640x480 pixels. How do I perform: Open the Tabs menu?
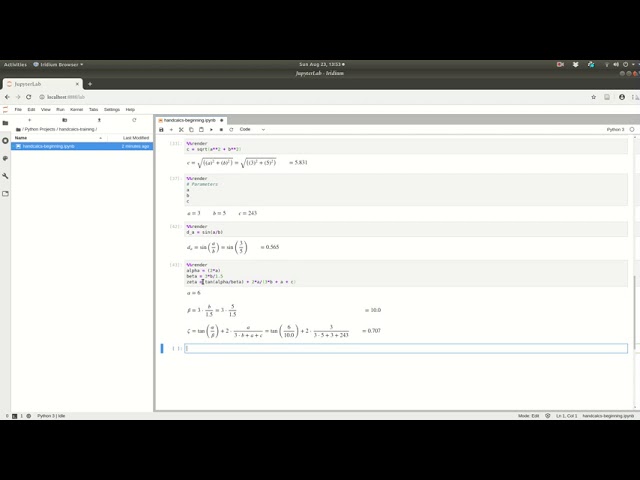point(93,110)
